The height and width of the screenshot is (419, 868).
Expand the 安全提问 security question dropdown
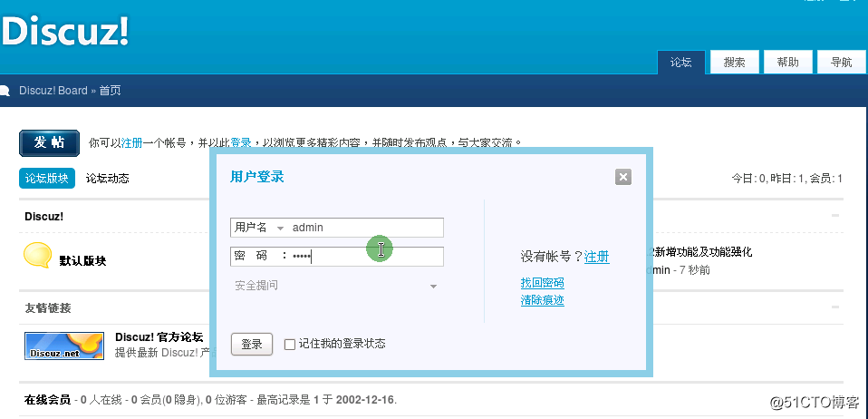[x=433, y=287]
